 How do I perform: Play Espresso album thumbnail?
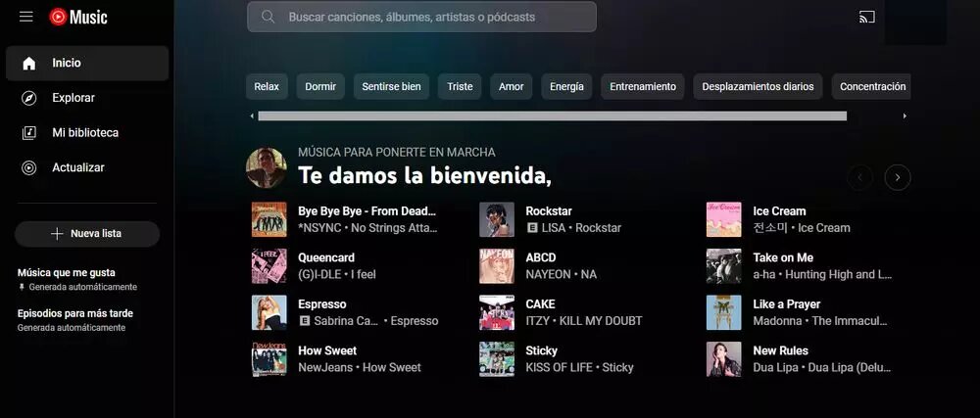pyautogui.click(x=269, y=312)
